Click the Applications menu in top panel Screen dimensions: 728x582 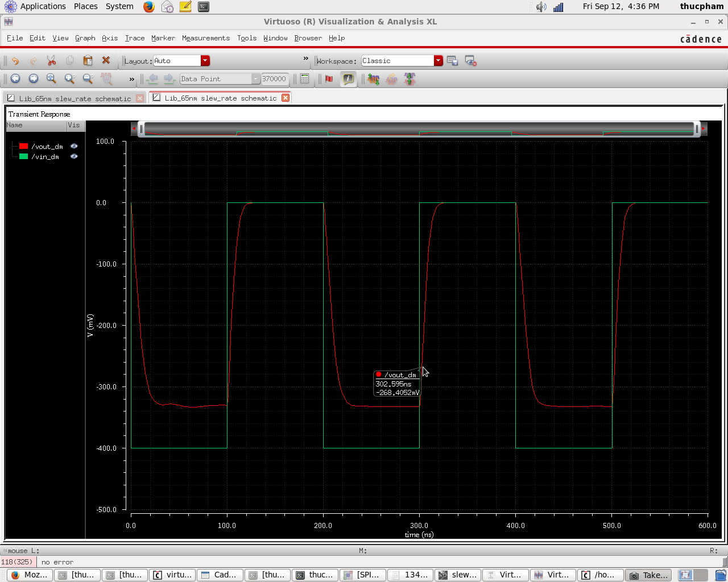[x=43, y=6]
